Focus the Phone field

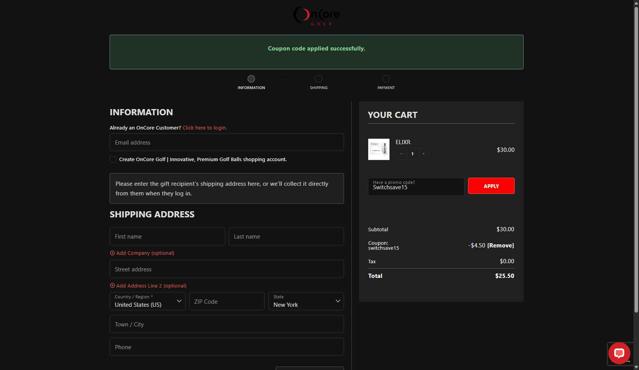[226, 347]
